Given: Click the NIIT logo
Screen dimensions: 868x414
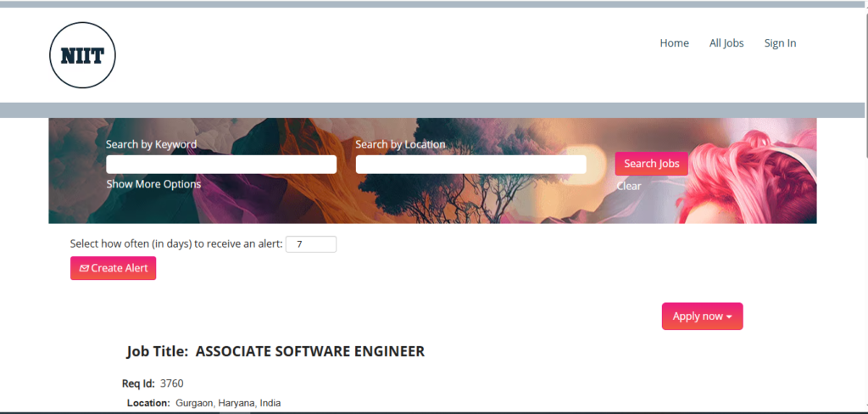Looking at the screenshot, I should 82,55.
